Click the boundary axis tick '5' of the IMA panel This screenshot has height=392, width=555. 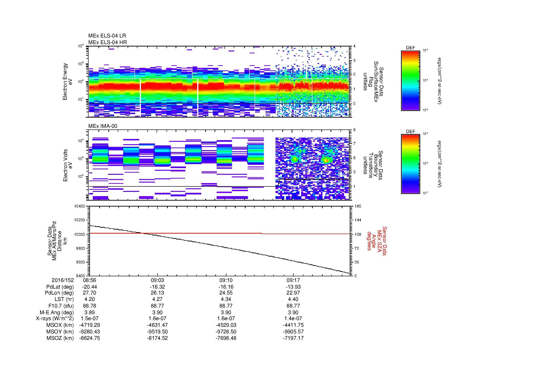pos(354,158)
